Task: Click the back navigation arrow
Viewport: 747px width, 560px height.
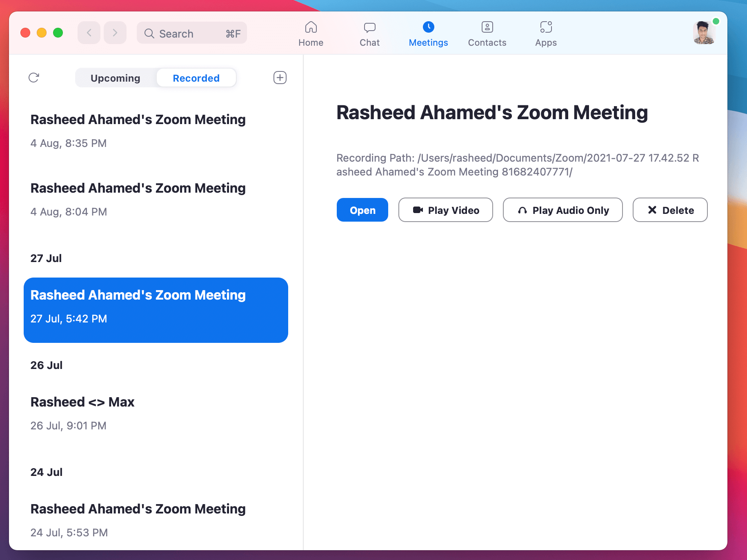Action: [x=89, y=33]
